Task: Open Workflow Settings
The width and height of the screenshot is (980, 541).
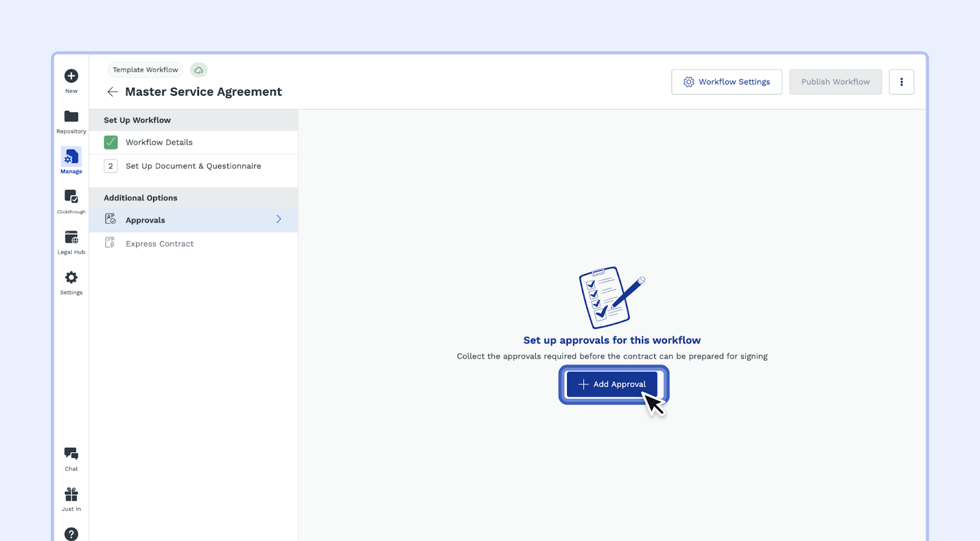Action: click(x=726, y=82)
